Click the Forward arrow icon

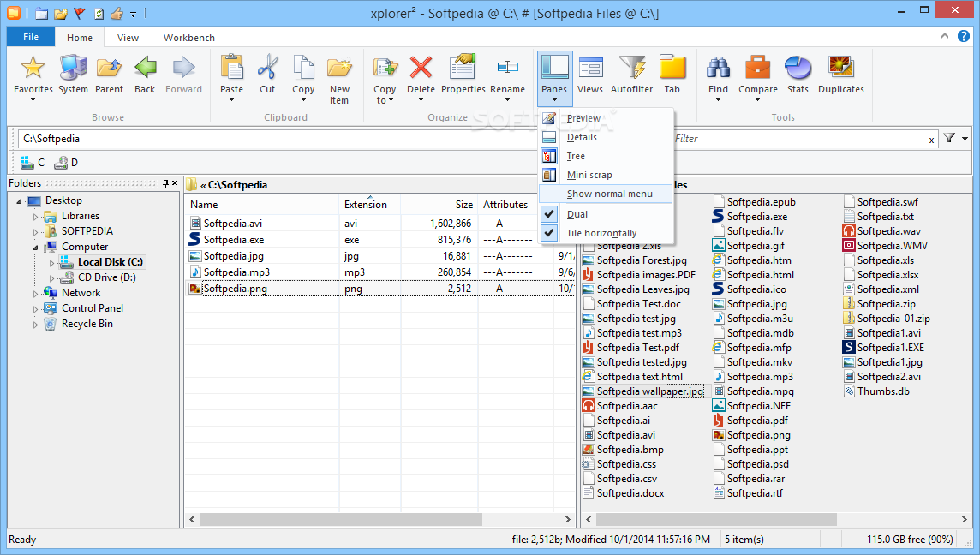[183, 68]
